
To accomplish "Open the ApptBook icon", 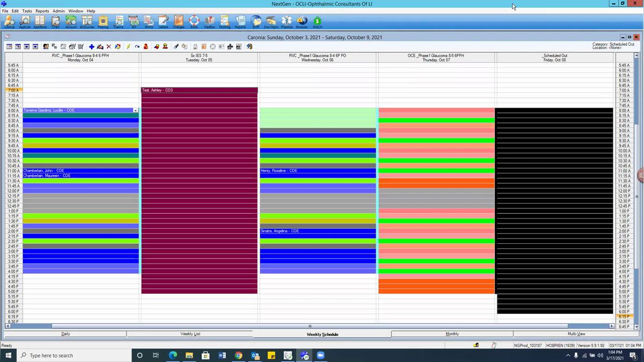I will 40,21.
